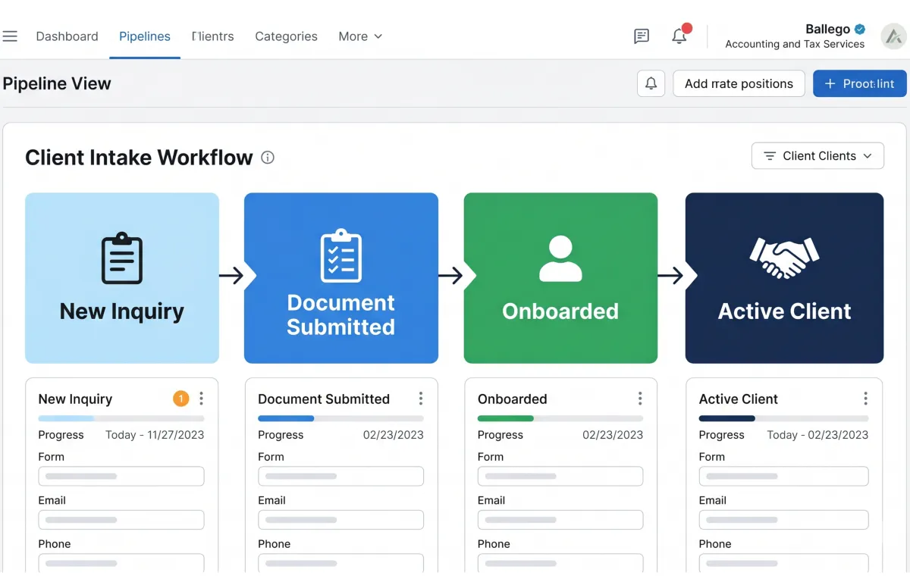The image size is (910, 588).
Task: Click the clipboard icon in New Inquiry tile
Action: pos(122,259)
